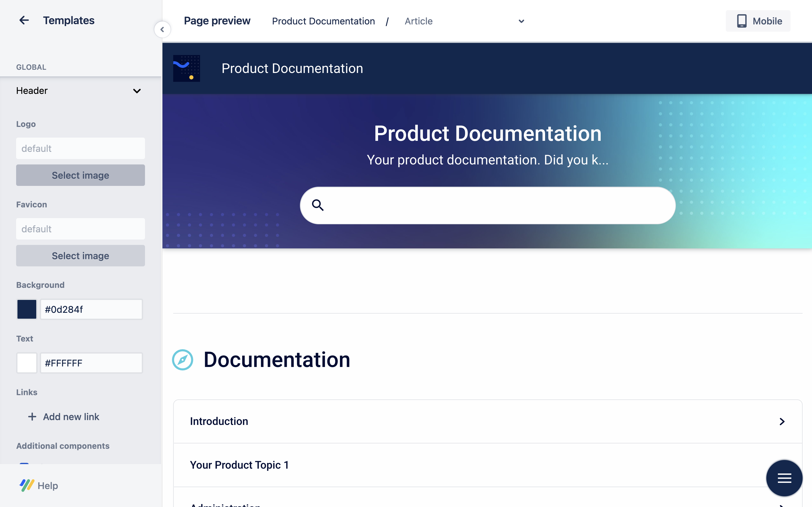The image size is (812, 507).
Task: Open the Background color swatch
Action: coord(27,309)
